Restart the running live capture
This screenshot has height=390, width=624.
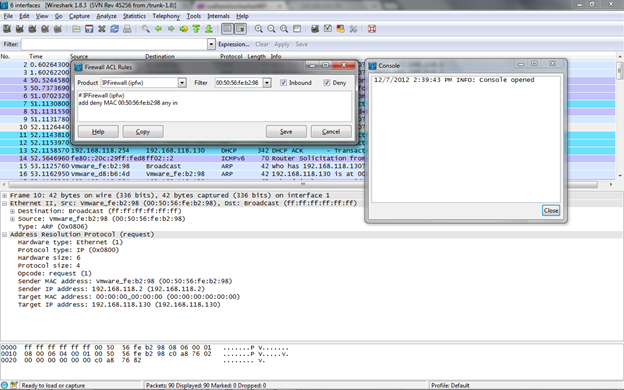(x=58, y=29)
